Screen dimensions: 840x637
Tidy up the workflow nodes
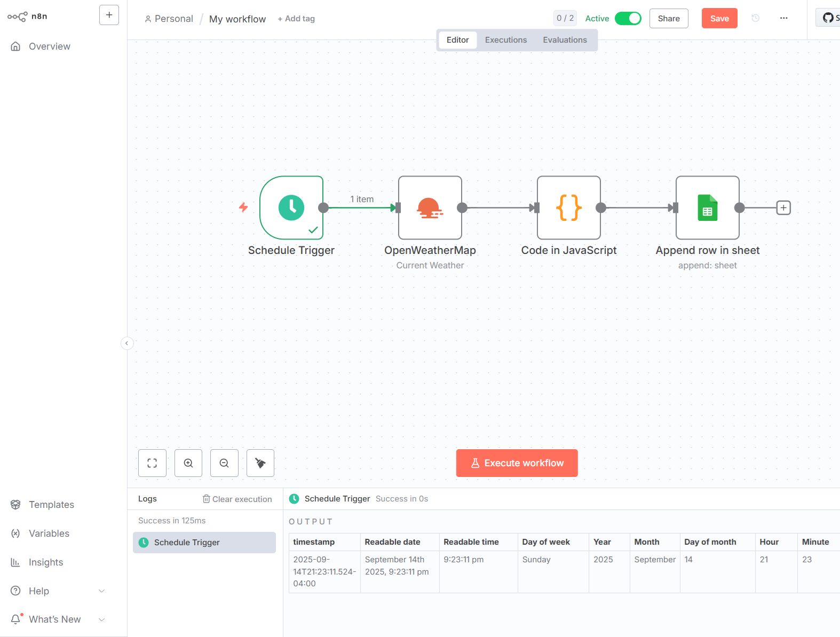(x=260, y=463)
